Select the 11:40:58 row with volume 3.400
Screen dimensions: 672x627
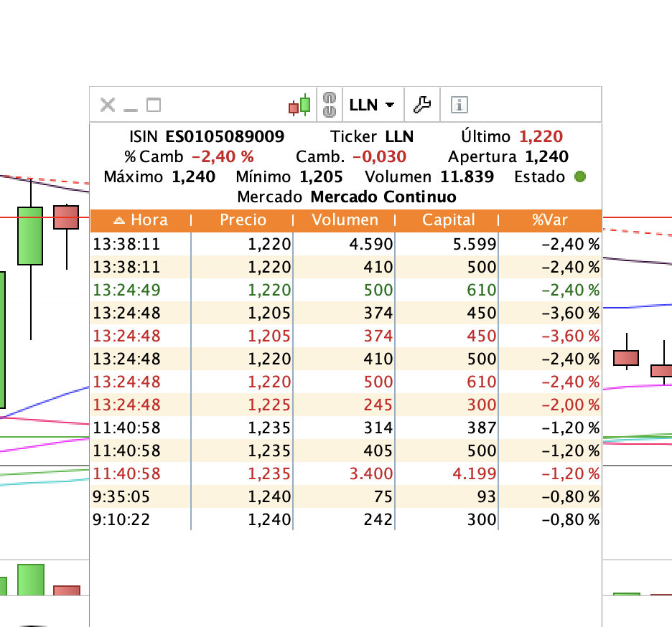pyautogui.click(x=346, y=473)
